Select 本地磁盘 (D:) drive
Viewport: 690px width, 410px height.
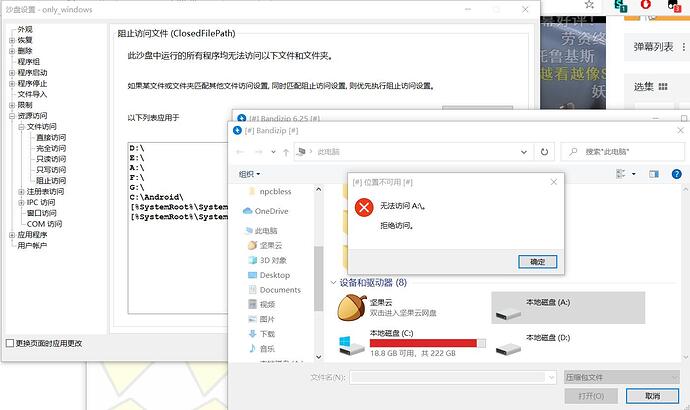[568, 344]
